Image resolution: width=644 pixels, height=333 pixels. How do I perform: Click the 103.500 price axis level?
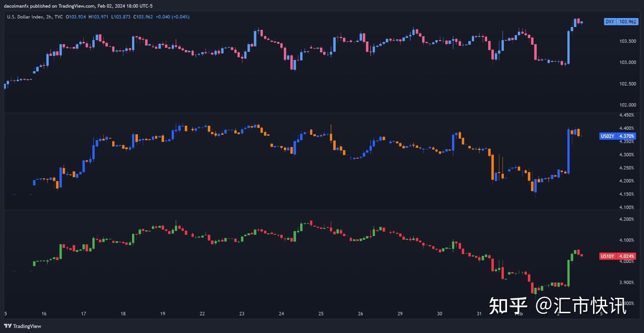tap(628, 41)
